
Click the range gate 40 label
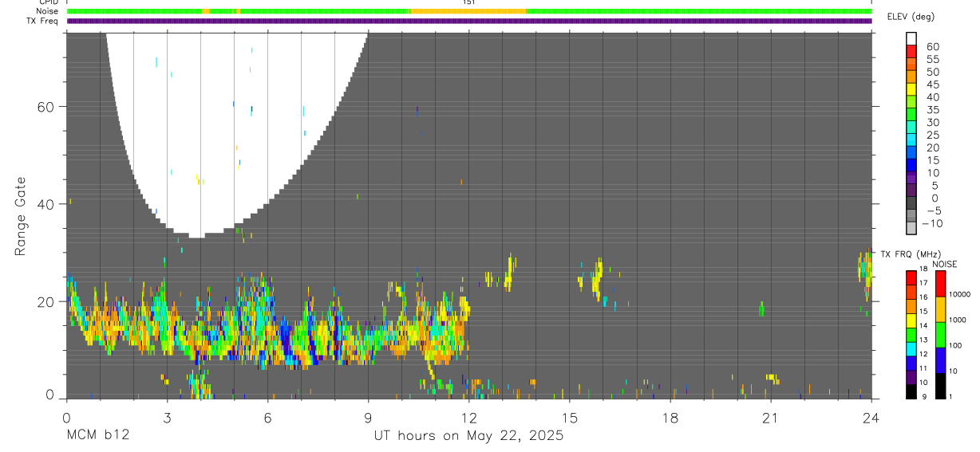tap(45, 204)
